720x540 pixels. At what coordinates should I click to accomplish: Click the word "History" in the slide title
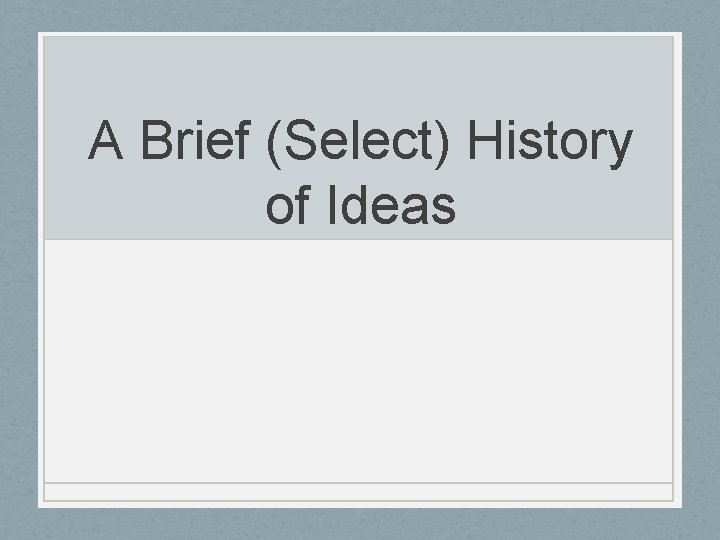point(550,143)
